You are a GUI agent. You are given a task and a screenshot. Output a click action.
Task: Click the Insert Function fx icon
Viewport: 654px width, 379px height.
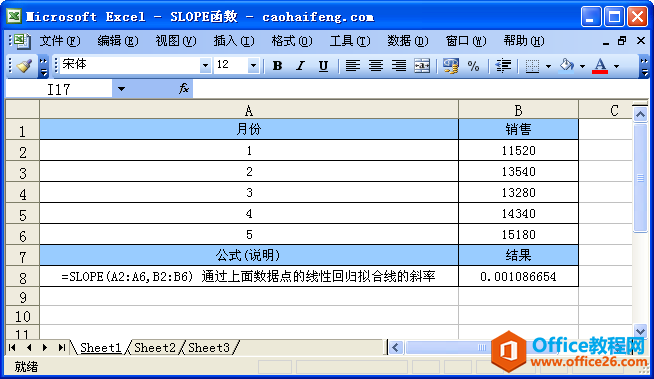coord(184,88)
